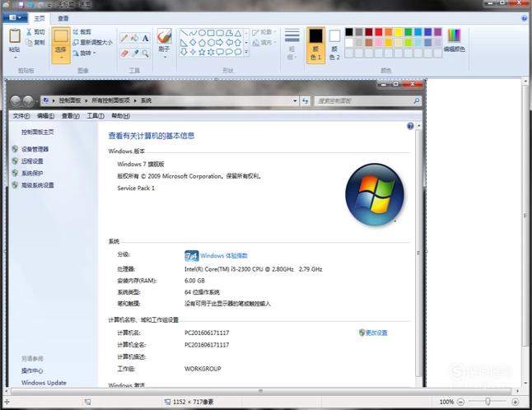Expand the Paste dropdown arrow
Viewport: 532px width, 410px height.
15,58
